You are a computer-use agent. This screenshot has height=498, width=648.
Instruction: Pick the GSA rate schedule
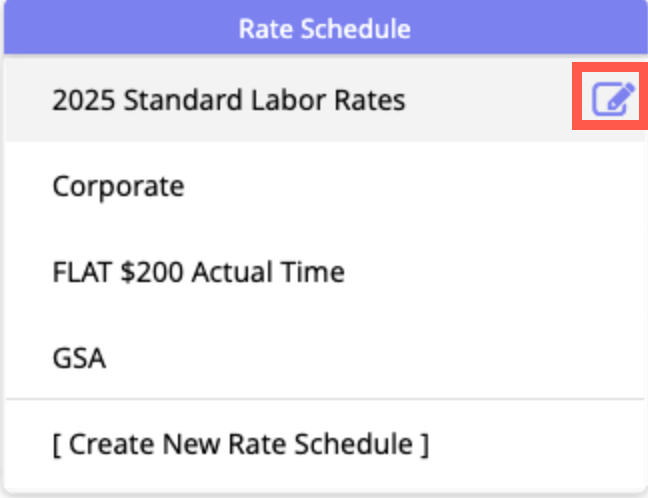click(79, 357)
